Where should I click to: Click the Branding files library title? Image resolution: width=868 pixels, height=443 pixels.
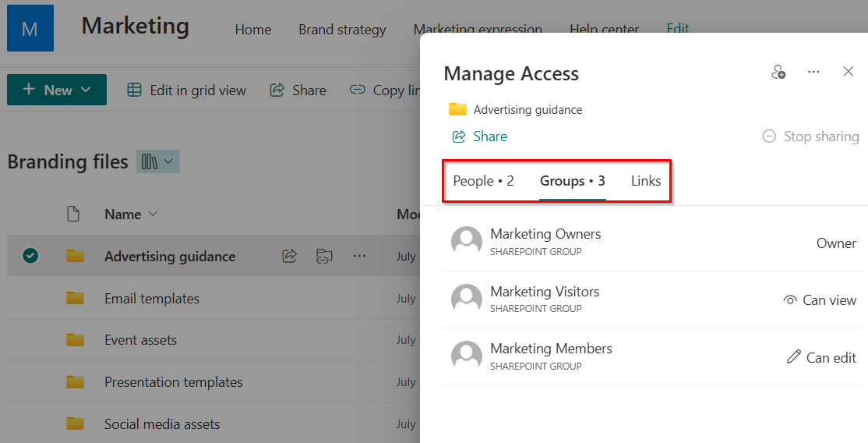tap(68, 162)
